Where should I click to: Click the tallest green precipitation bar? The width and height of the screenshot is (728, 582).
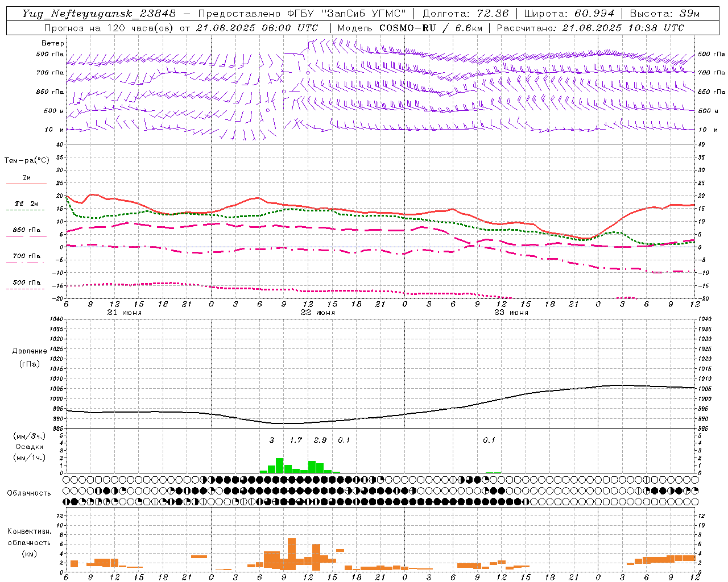coord(279,465)
